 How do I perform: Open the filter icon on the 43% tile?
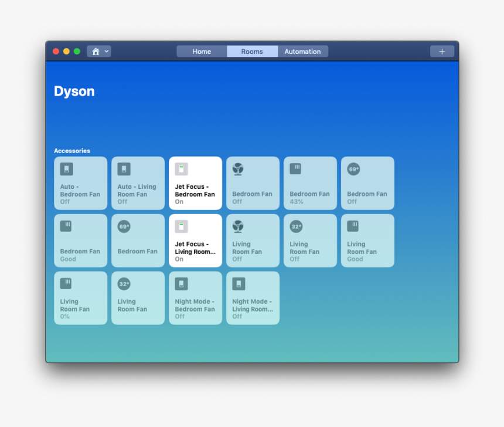click(294, 168)
